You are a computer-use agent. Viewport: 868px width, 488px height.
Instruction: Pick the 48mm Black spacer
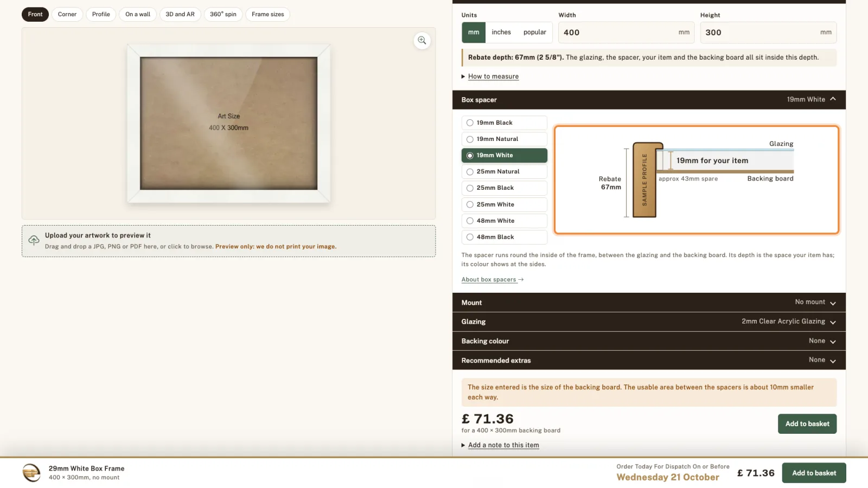(504, 237)
